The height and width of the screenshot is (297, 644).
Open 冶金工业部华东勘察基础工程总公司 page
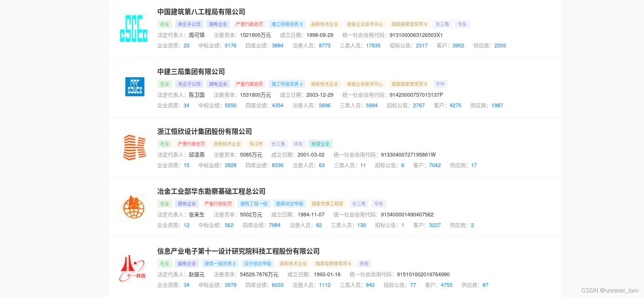pyautogui.click(x=211, y=192)
